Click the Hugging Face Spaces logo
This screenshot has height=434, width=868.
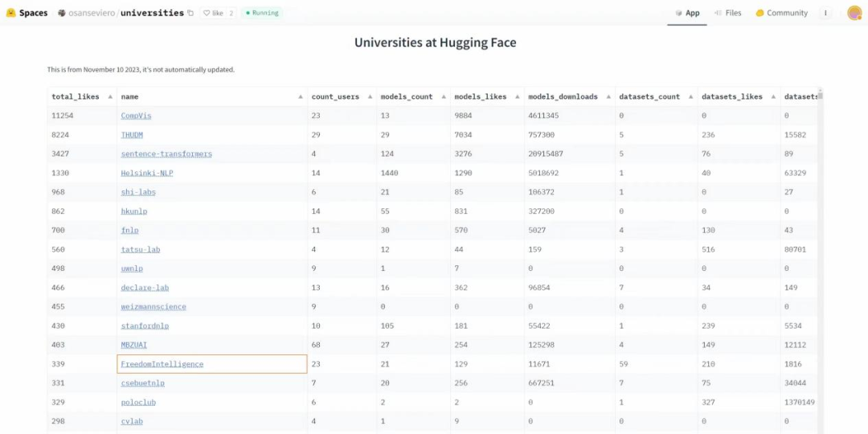pos(27,13)
